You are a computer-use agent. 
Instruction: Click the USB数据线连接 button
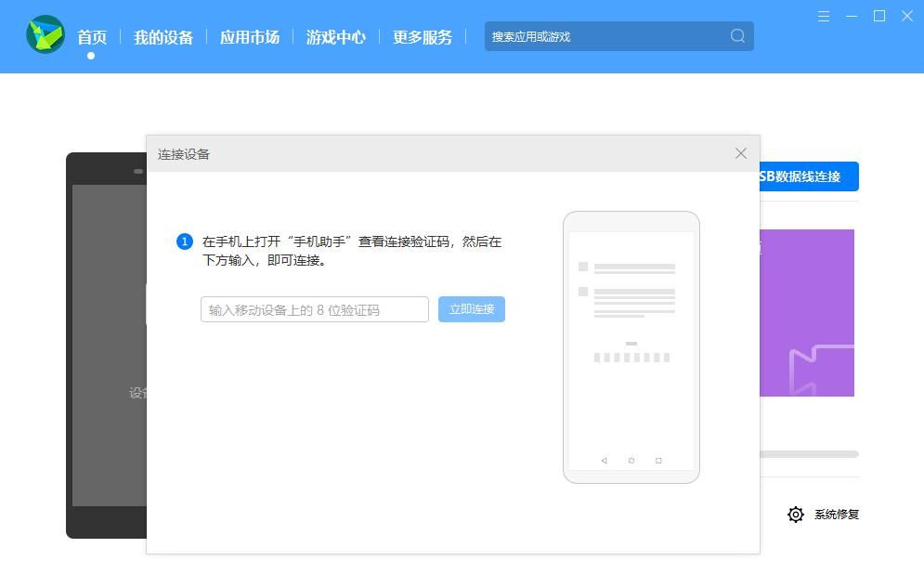812,176
